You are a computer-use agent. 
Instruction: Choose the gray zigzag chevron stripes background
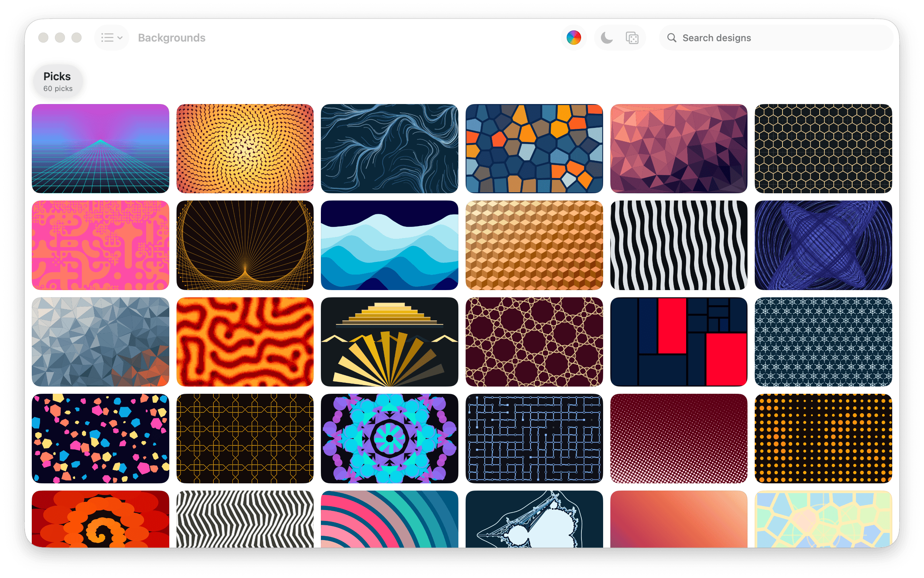point(245,519)
